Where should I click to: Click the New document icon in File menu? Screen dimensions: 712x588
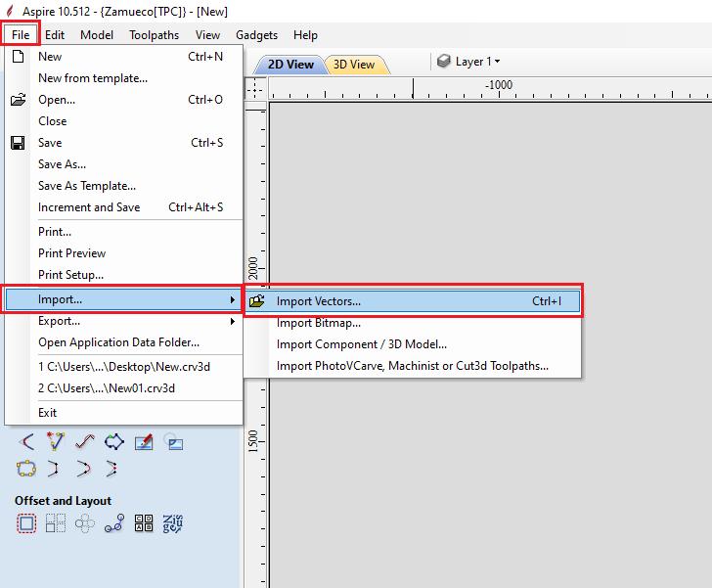coord(19,57)
